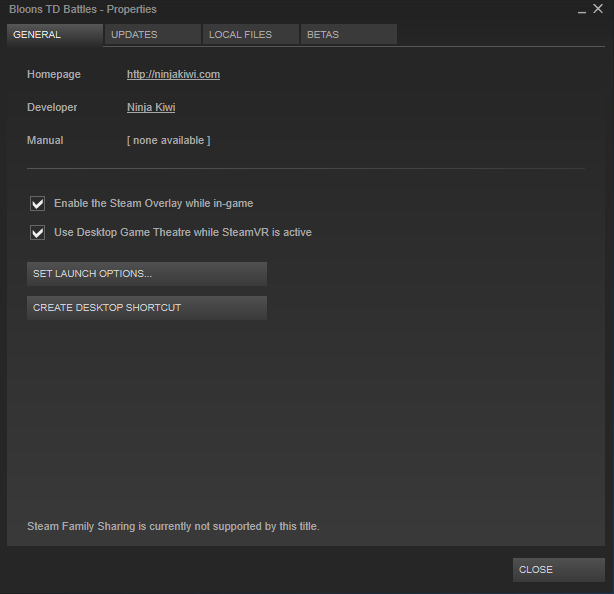Screen dimensions: 614x594
Task: Follow the Ninja Kiwi developer link
Action: (x=151, y=107)
